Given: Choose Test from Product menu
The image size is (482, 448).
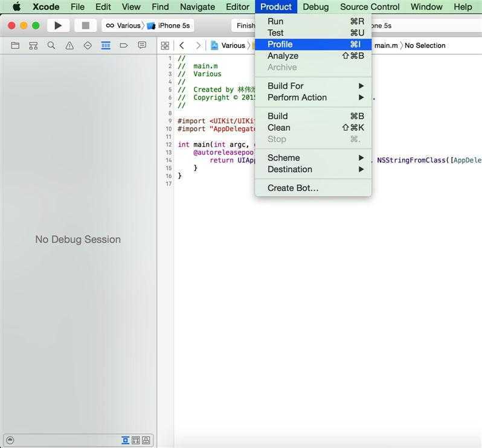Looking at the screenshot, I should 313,33.
